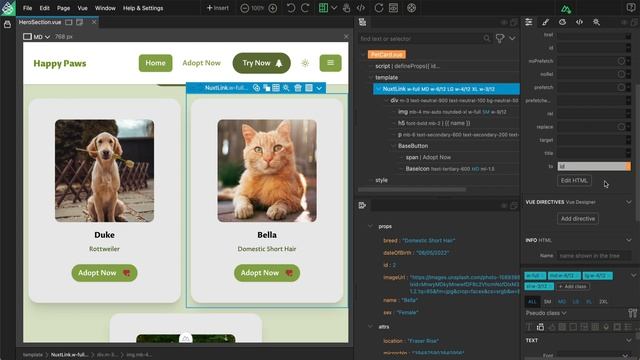Toggle the prefetch circle option
This screenshot has width=640, height=360.
(621, 87)
